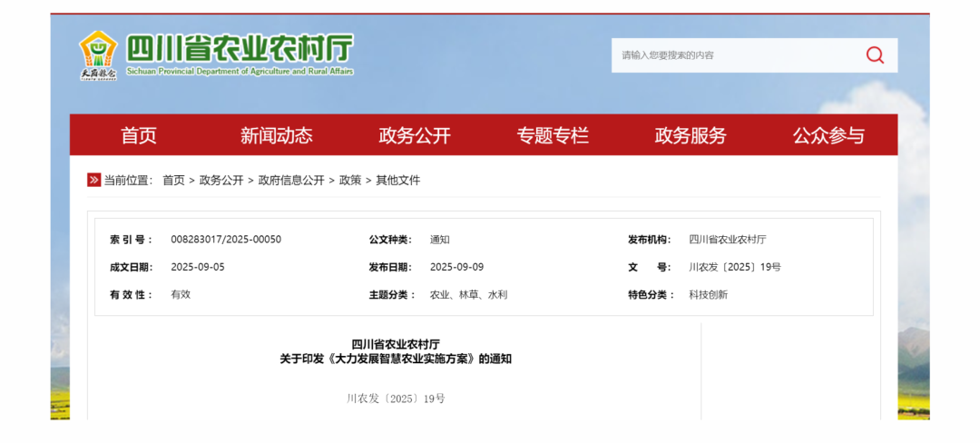
Task: Click the red double-arrow current location icon
Action: pos(93,180)
